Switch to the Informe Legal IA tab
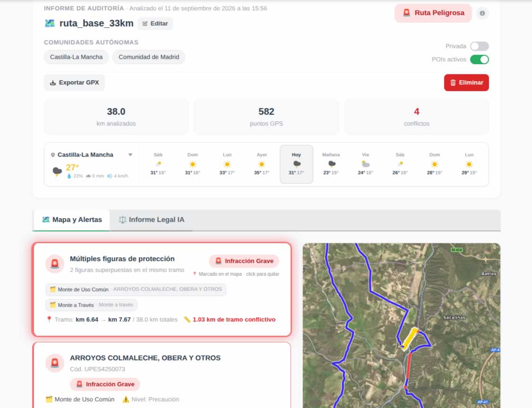The width and height of the screenshot is (532, 408). click(x=151, y=220)
